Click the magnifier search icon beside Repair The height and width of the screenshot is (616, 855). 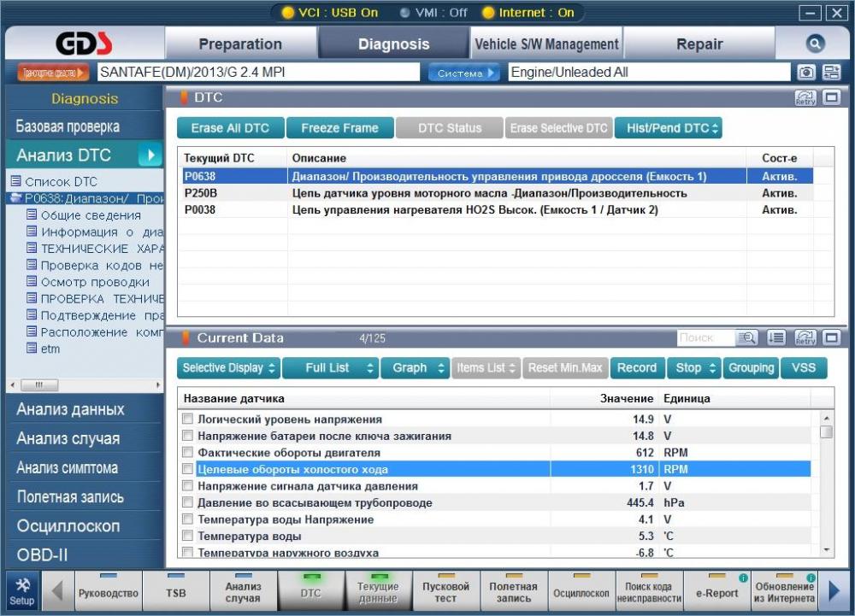tap(815, 44)
